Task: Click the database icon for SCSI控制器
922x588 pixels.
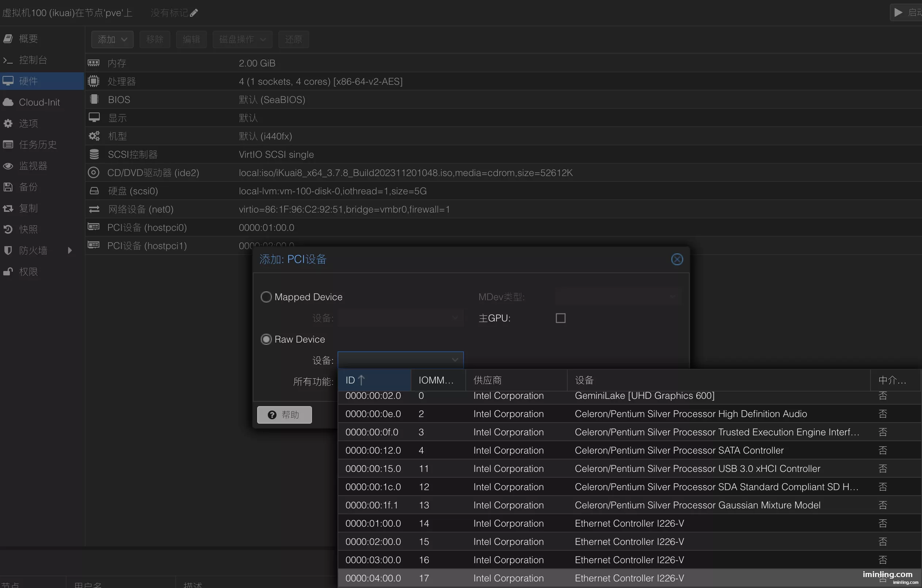Action: tap(94, 154)
